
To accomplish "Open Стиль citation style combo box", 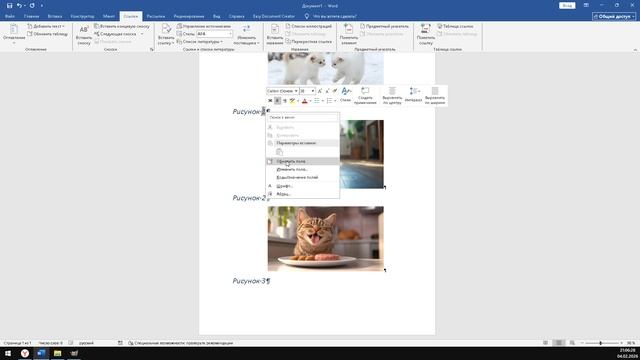I will pos(214,34).
